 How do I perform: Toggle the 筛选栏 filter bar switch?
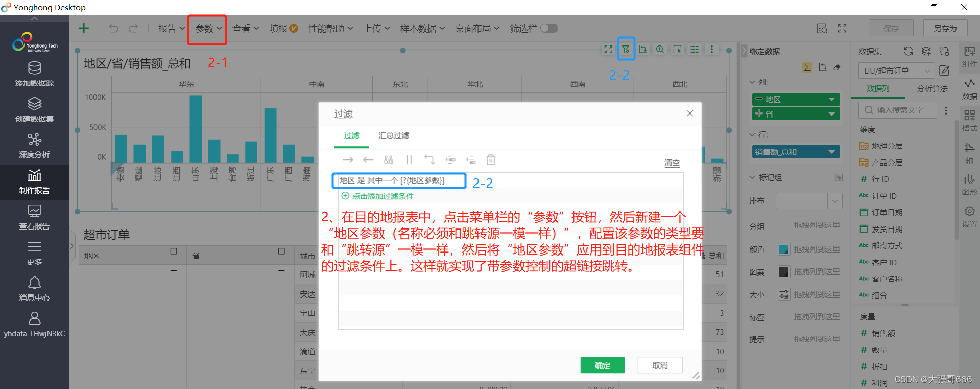coord(549,28)
